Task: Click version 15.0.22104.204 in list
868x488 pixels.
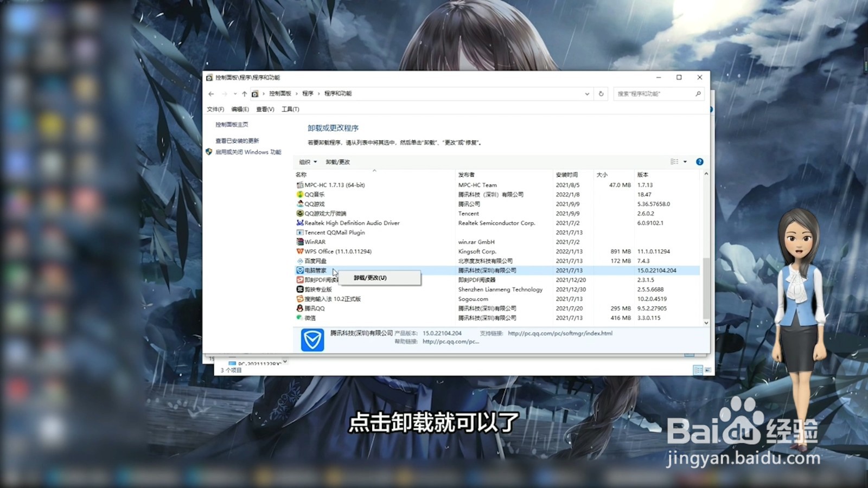Action: [x=656, y=271]
